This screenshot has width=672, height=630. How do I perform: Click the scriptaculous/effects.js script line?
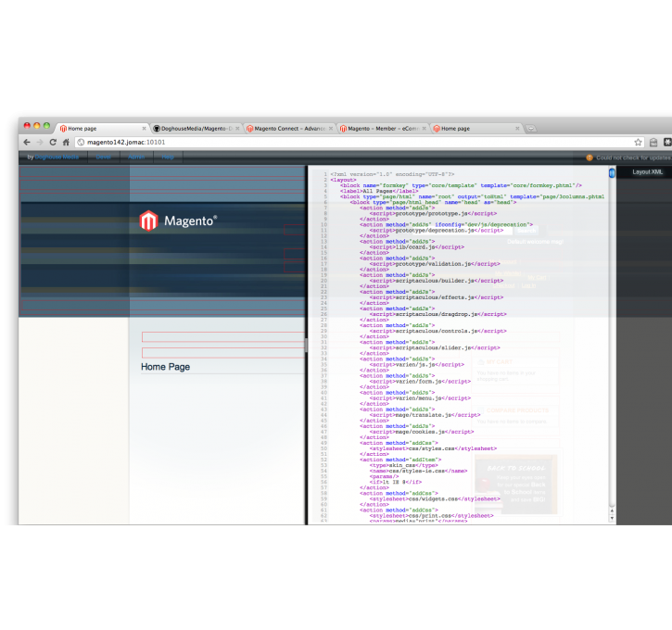pyautogui.click(x=437, y=297)
